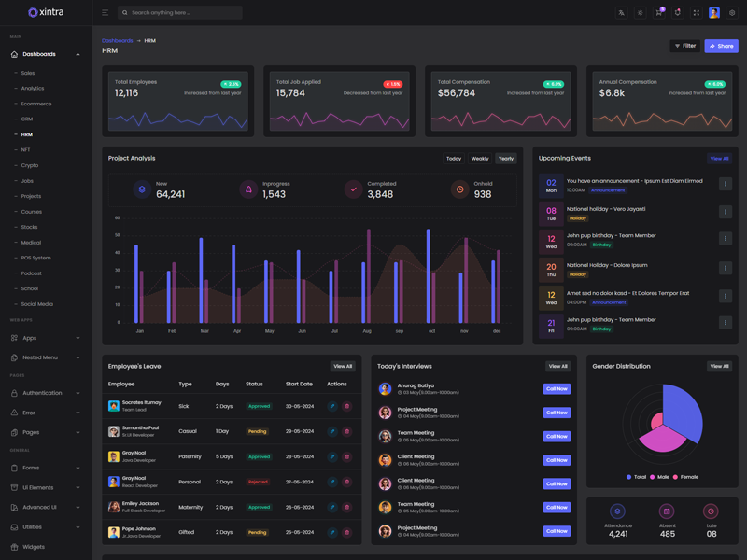Click the xintra logo
747x560 pixels.
[46, 12]
